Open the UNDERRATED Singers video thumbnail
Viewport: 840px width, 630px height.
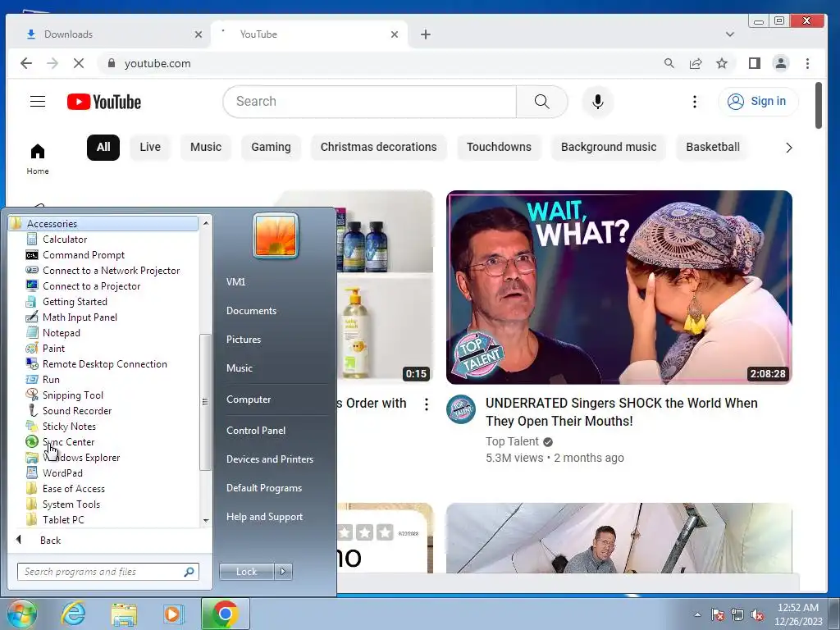[619, 287]
